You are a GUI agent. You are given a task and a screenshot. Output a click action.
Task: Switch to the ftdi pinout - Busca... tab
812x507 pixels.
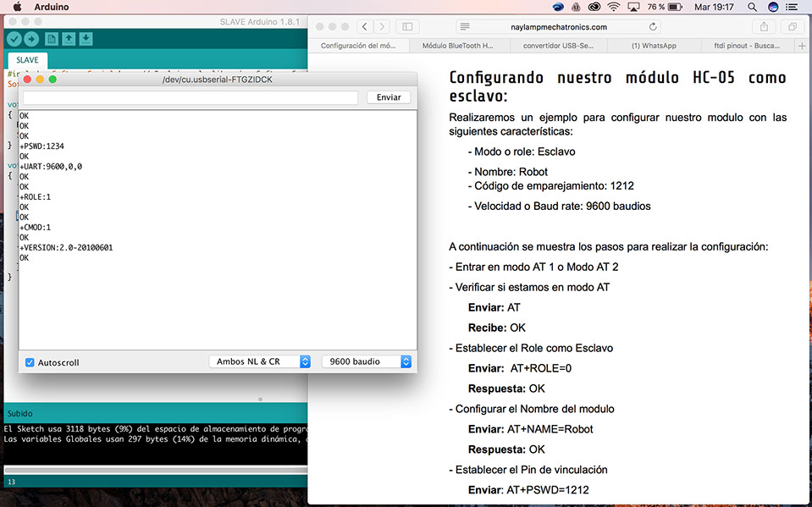747,46
